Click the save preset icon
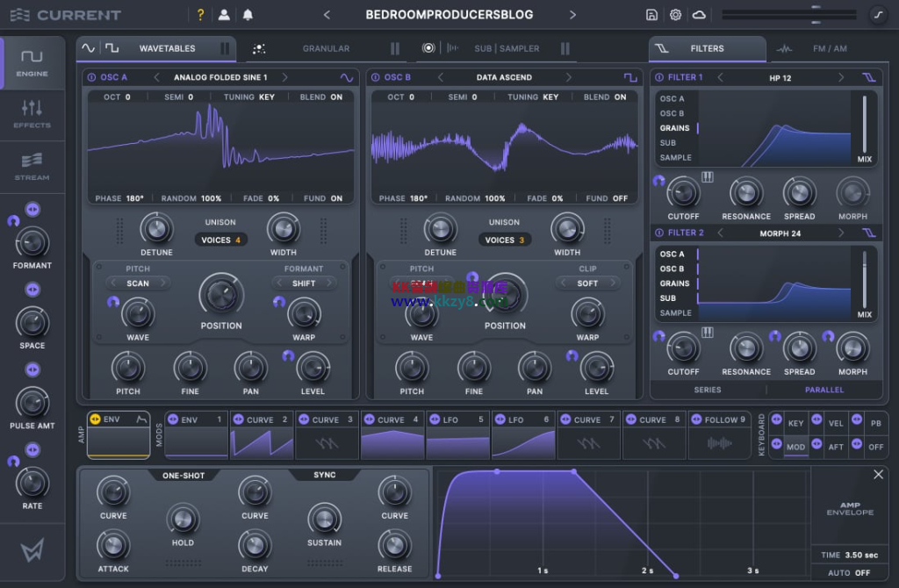 [652, 15]
